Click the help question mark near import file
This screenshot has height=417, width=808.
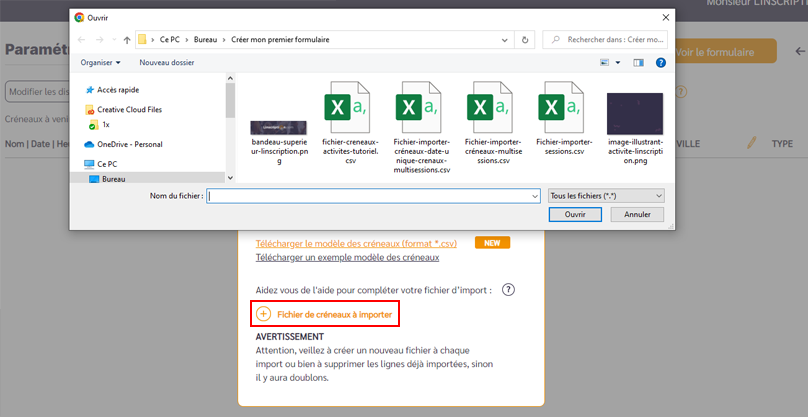pos(508,290)
